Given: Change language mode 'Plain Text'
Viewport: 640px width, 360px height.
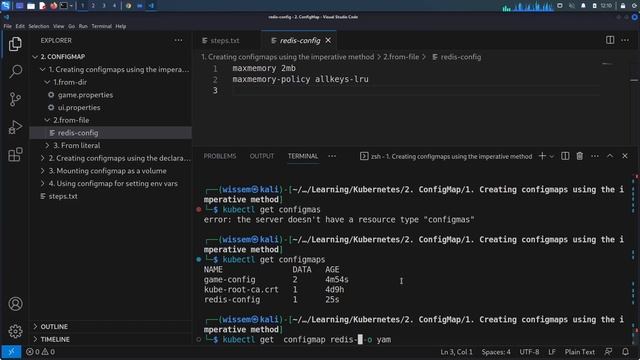Looking at the screenshot, I should 580,351.
